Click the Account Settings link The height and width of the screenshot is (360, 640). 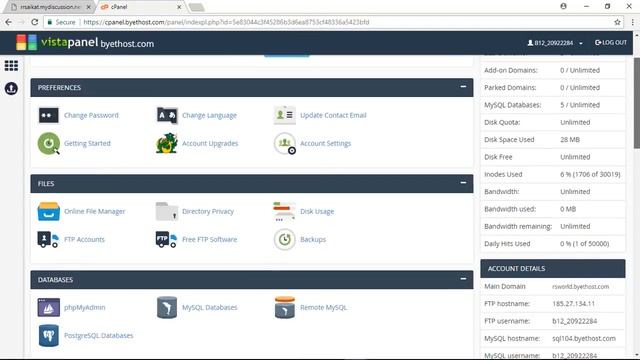pos(325,144)
